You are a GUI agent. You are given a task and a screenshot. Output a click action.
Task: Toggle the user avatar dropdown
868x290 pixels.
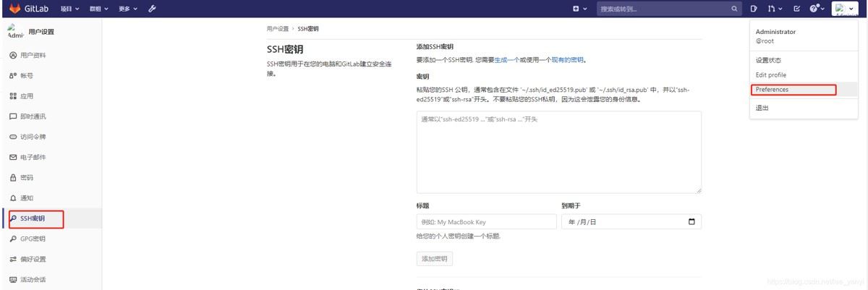844,9
